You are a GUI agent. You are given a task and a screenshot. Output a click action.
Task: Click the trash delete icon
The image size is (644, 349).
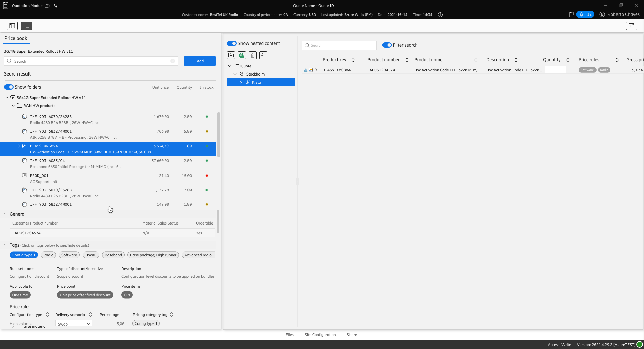(253, 55)
